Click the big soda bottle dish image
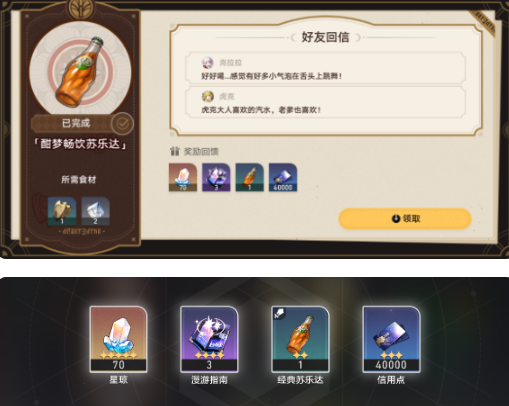 80,72
